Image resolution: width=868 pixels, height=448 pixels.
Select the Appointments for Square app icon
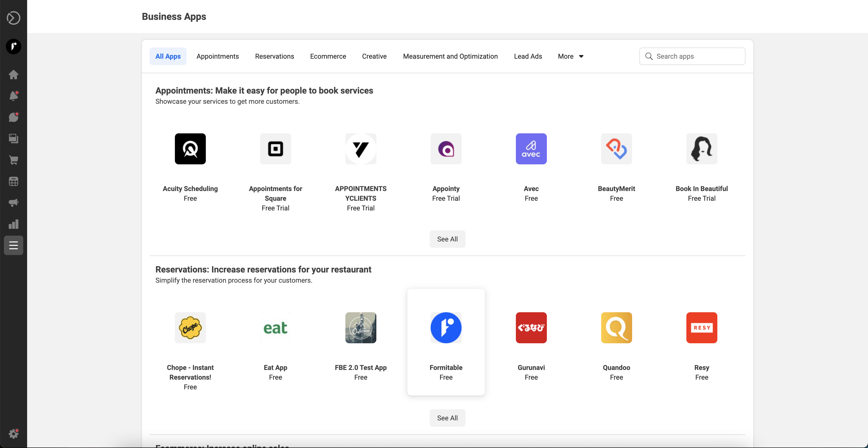pyautogui.click(x=275, y=149)
